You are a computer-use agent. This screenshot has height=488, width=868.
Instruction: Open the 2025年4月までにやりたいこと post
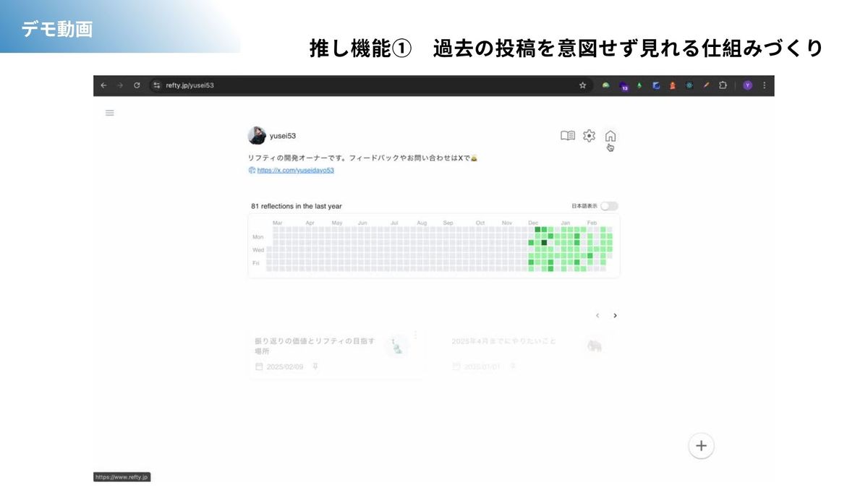click(x=504, y=341)
